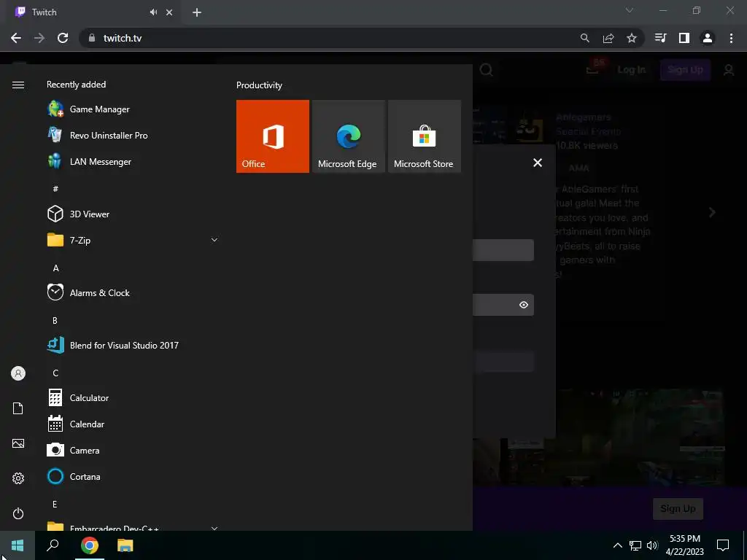Open Game Manager from Recently added
Screen dimensions: 747x560
[x=133, y=109]
